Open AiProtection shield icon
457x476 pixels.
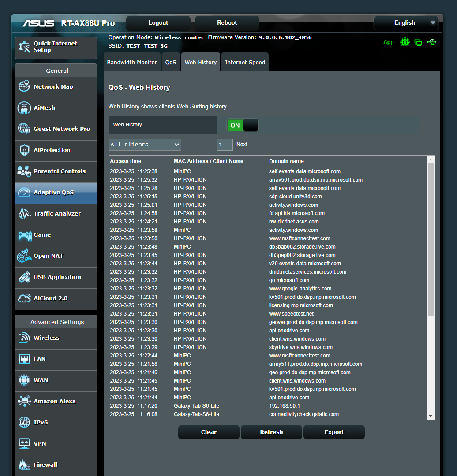(24, 150)
